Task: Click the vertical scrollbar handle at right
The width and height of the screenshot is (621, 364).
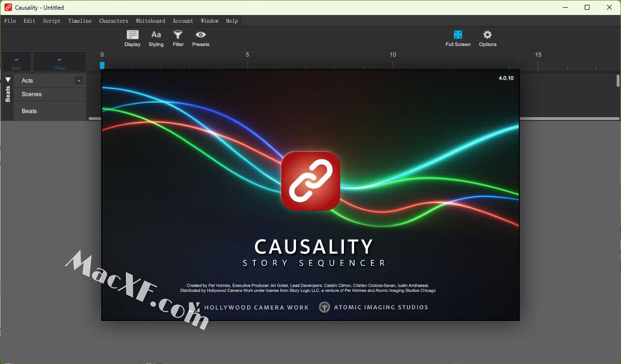Action: tap(618, 80)
